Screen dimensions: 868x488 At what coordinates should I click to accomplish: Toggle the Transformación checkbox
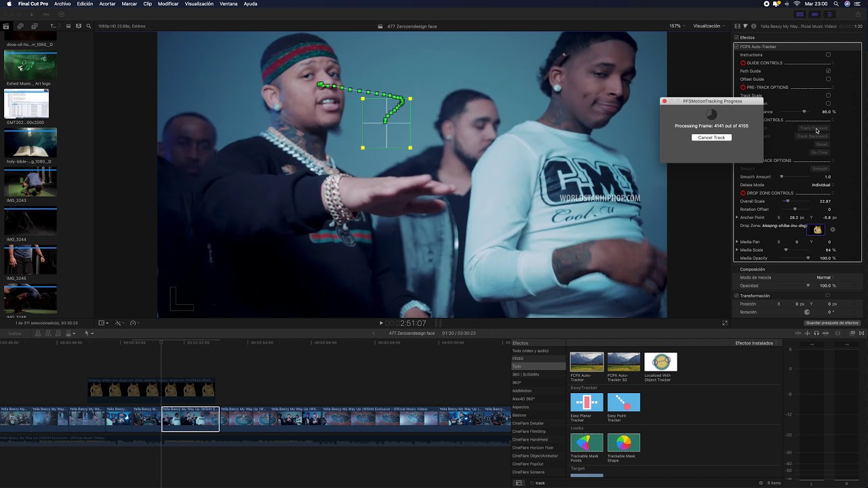(737, 296)
